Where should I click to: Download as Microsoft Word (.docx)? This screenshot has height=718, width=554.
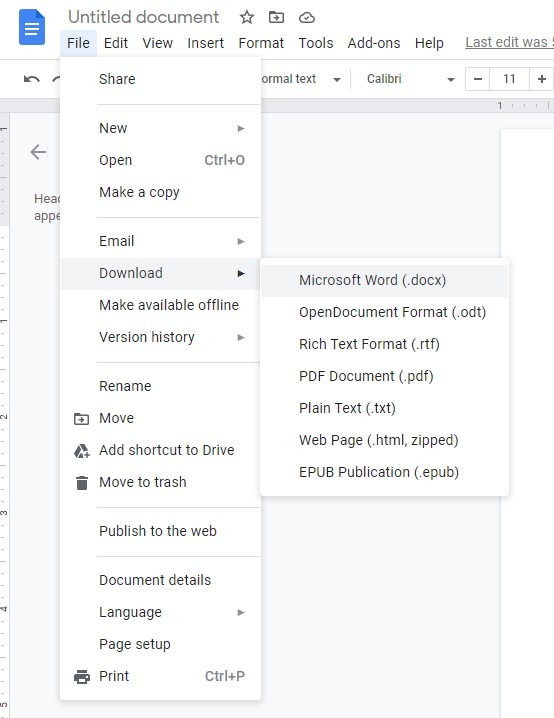pyautogui.click(x=385, y=280)
